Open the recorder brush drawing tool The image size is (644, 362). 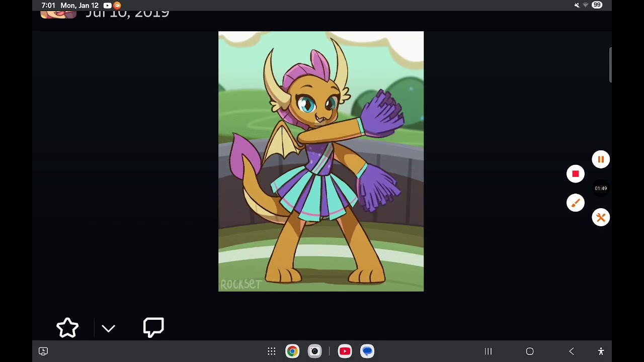pos(576,203)
